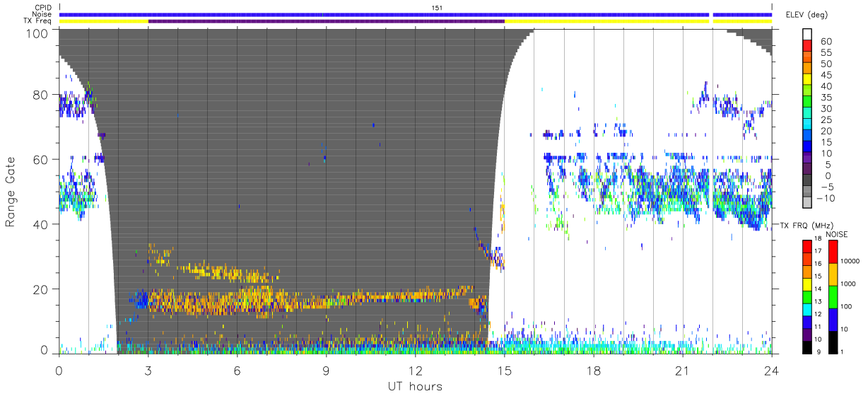Click the 'ELEV (deg)' colorbar title
Viewport: 868px width, 401px height.
tap(807, 15)
